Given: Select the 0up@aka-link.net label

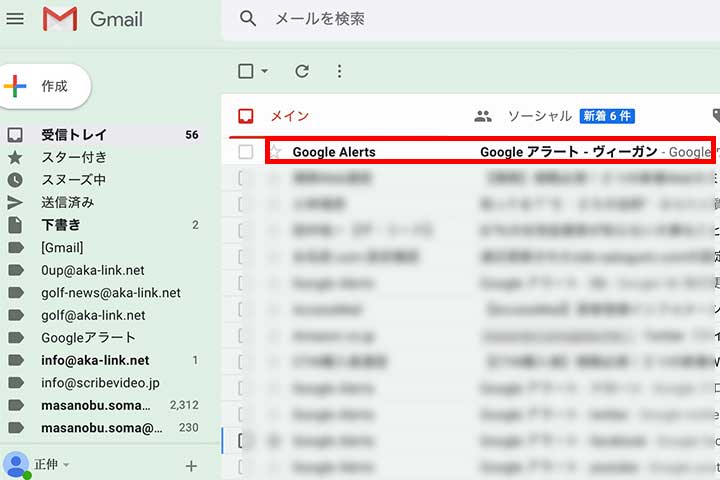Looking at the screenshot, I should [x=93, y=270].
